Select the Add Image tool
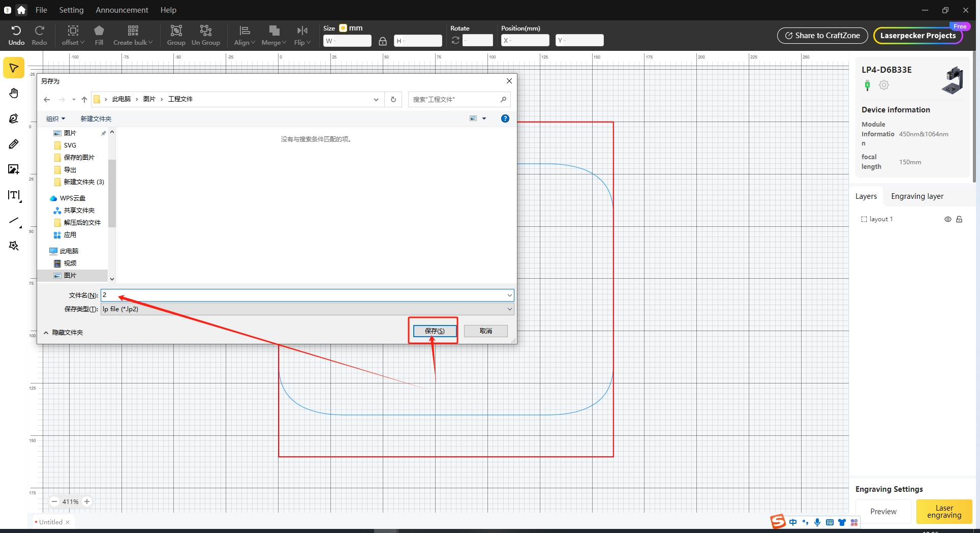Image resolution: width=980 pixels, height=533 pixels. [13, 169]
